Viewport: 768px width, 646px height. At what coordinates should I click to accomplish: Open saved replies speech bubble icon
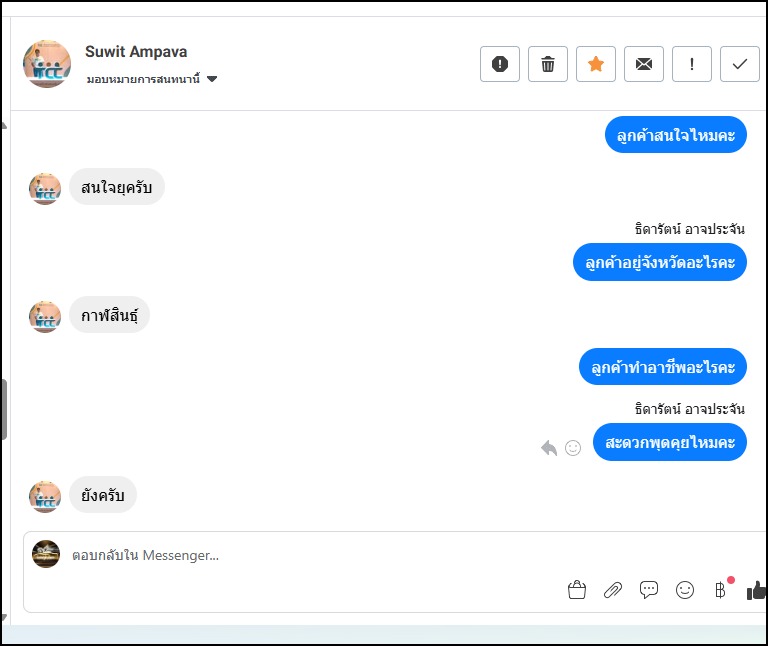tap(649, 590)
